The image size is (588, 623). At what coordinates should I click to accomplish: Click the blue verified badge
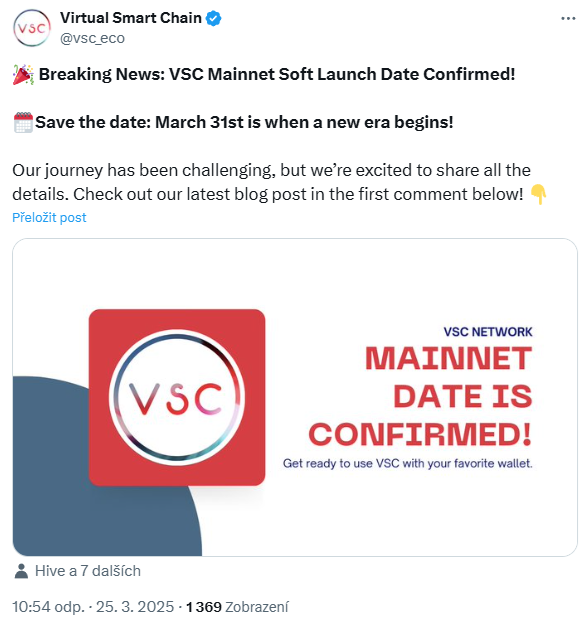214,18
